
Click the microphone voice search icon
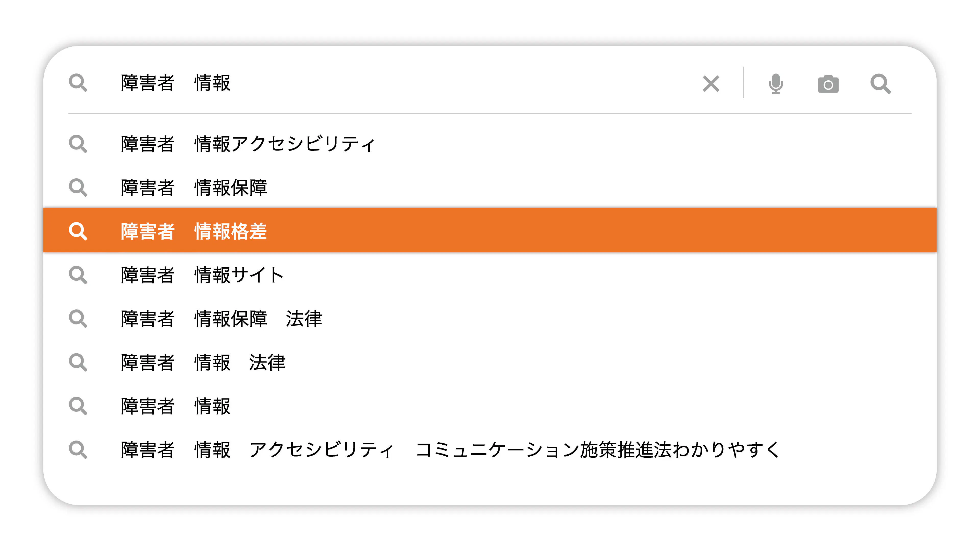click(x=775, y=83)
